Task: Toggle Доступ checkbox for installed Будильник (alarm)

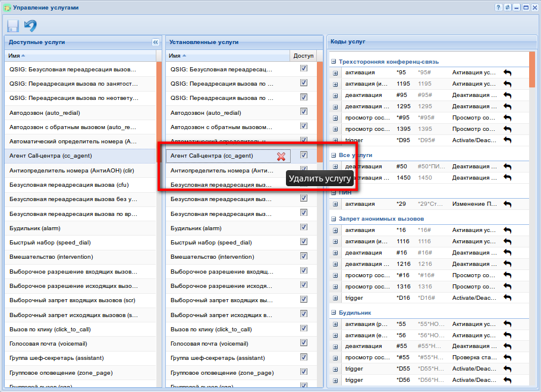Action: (304, 227)
